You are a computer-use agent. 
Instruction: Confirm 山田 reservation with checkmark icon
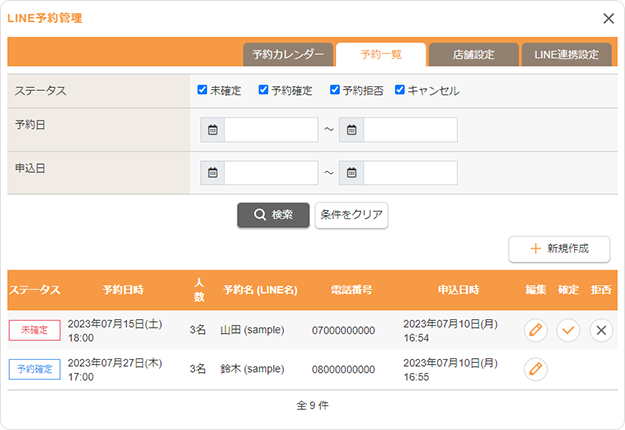pos(568,330)
